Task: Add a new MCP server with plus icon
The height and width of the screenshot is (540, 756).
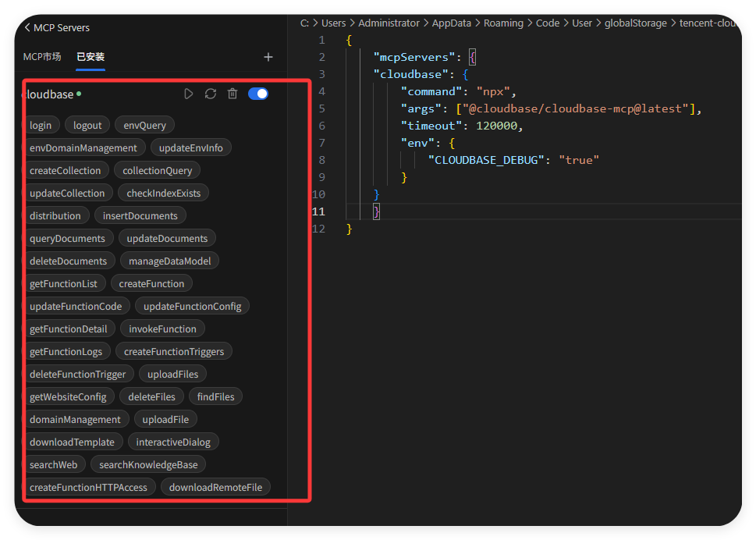Action: [268, 58]
